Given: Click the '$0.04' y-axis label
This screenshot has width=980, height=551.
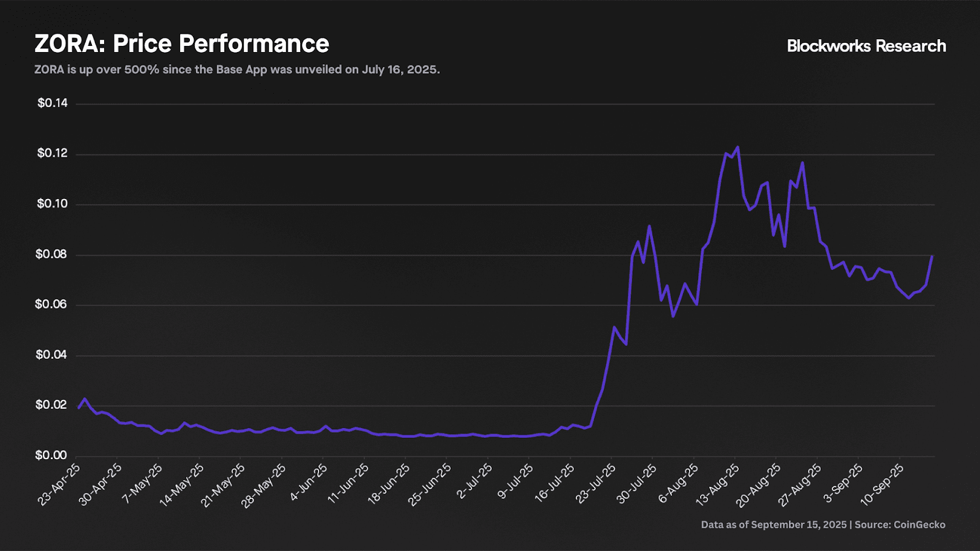Looking at the screenshot, I should [x=51, y=354].
